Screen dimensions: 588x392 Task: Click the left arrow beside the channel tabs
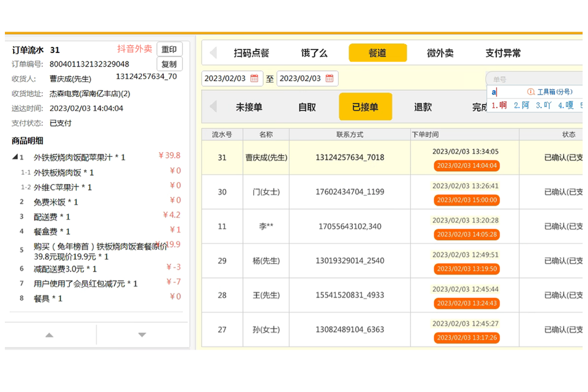click(x=212, y=52)
